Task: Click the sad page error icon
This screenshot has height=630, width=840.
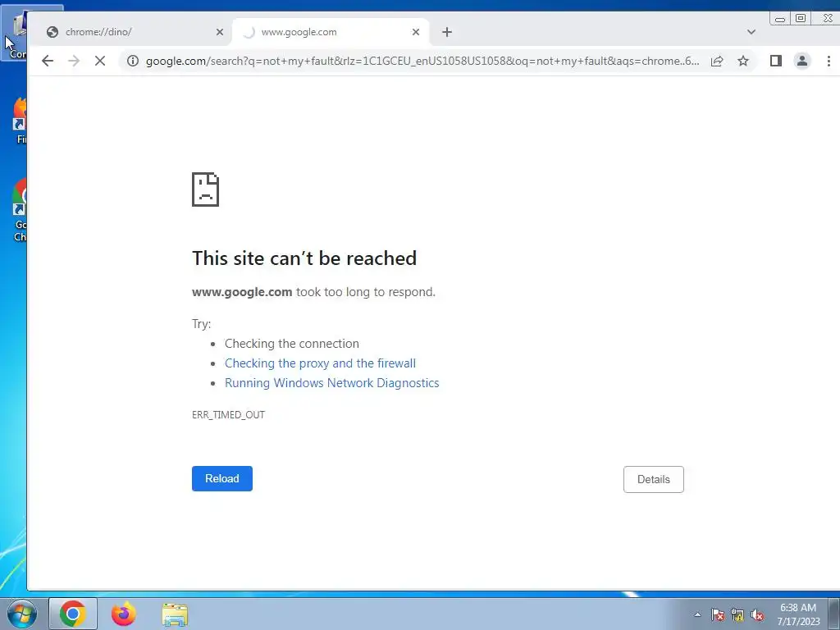Action: point(206,189)
